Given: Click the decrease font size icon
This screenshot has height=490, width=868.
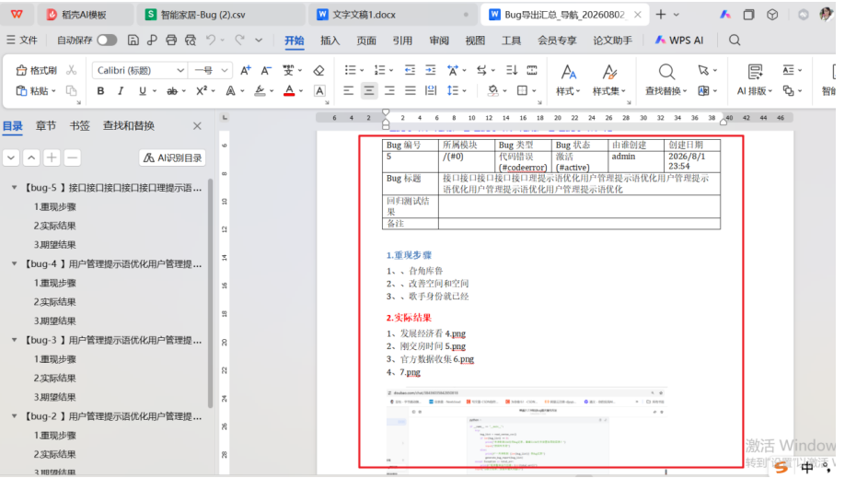Looking at the screenshot, I should [x=266, y=70].
